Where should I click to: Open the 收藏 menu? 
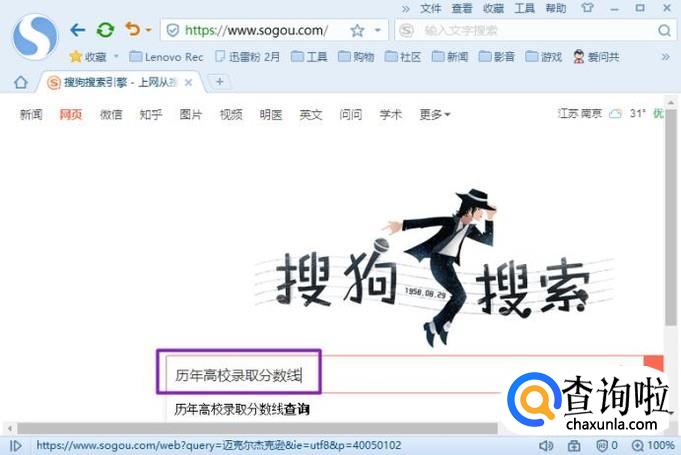tap(493, 8)
